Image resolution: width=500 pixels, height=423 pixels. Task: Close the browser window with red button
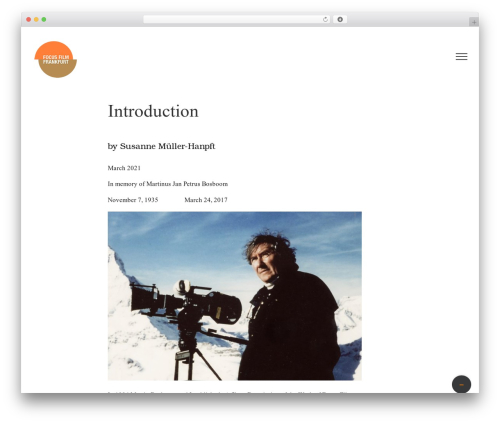[29, 19]
